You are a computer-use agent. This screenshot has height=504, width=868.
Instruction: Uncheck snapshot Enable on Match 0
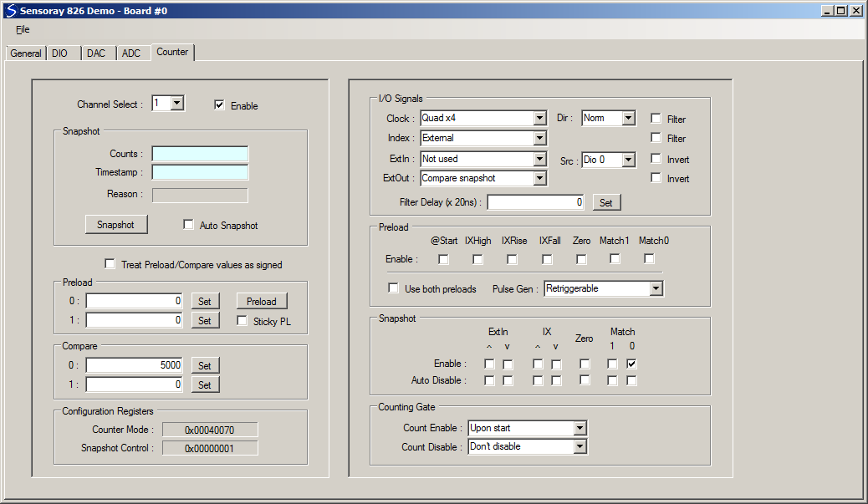tap(631, 364)
